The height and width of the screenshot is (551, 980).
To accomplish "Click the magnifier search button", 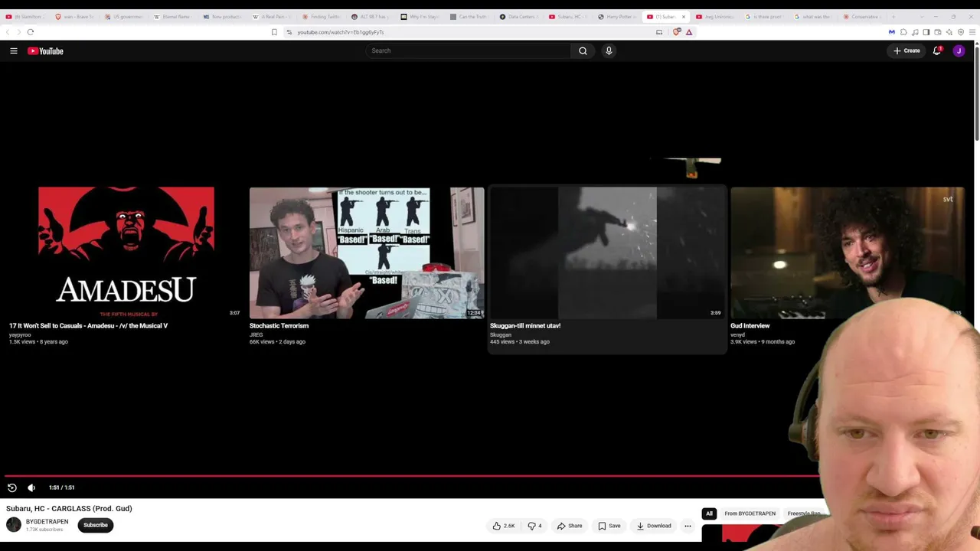I will [x=583, y=51].
